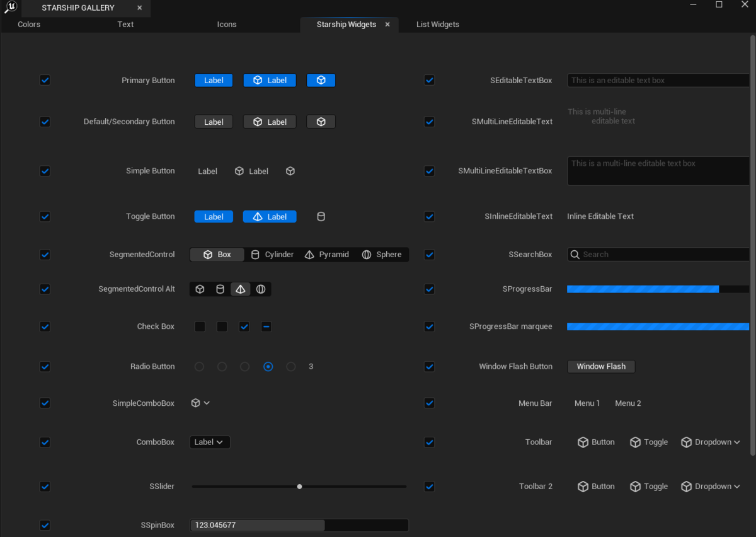Image resolution: width=756 pixels, height=537 pixels.
Task: Open Menu 1 in the Menu Bar
Action: tap(587, 403)
